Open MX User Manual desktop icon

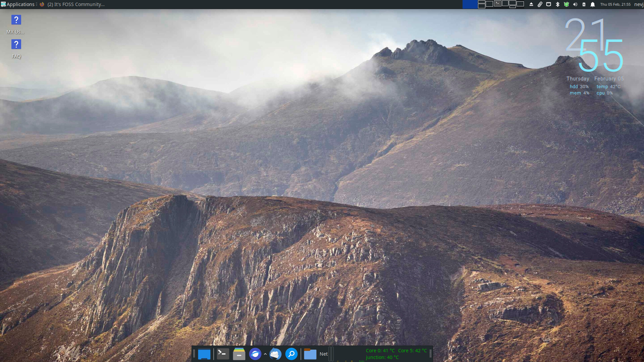(x=16, y=20)
